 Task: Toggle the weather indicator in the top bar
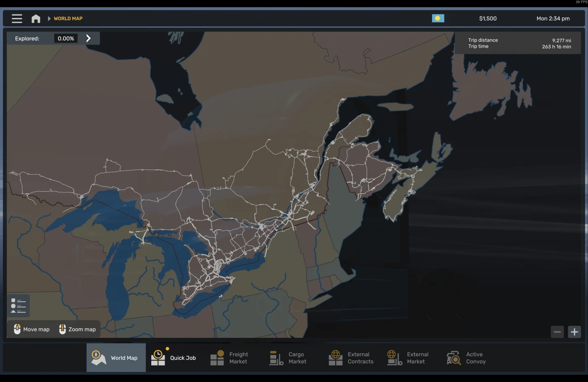click(x=438, y=18)
